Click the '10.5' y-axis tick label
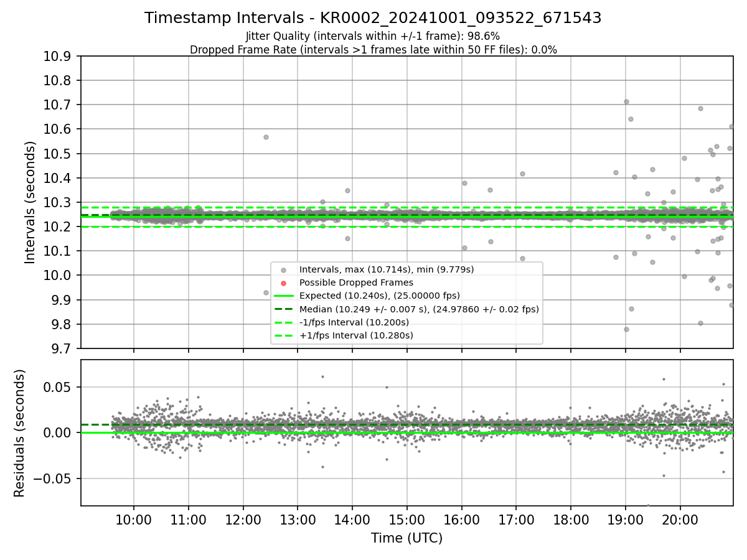This screenshot has width=747, height=560. pyautogui.click(x=59, y=154)
